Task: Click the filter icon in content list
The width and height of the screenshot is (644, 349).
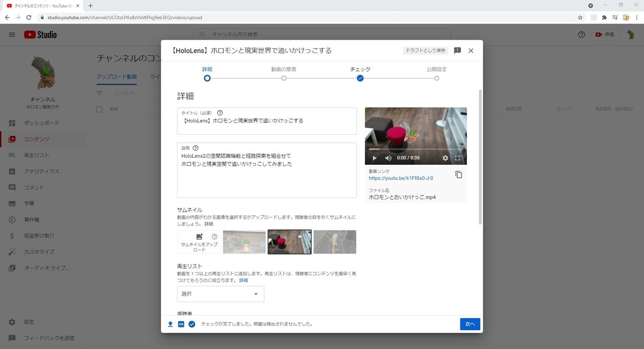Action: (99, 93)
